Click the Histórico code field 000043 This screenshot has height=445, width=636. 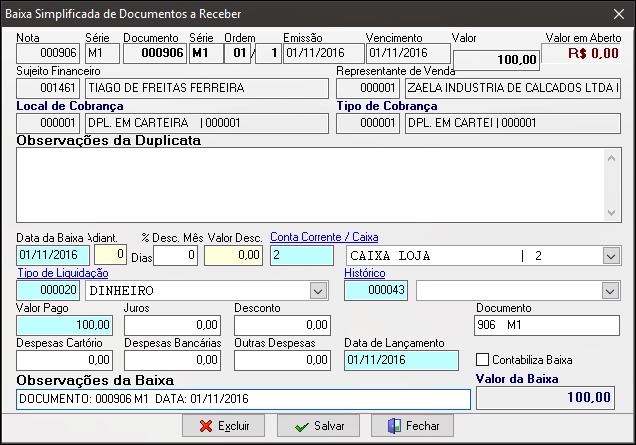pyautogui.click(x=376, y=290)
